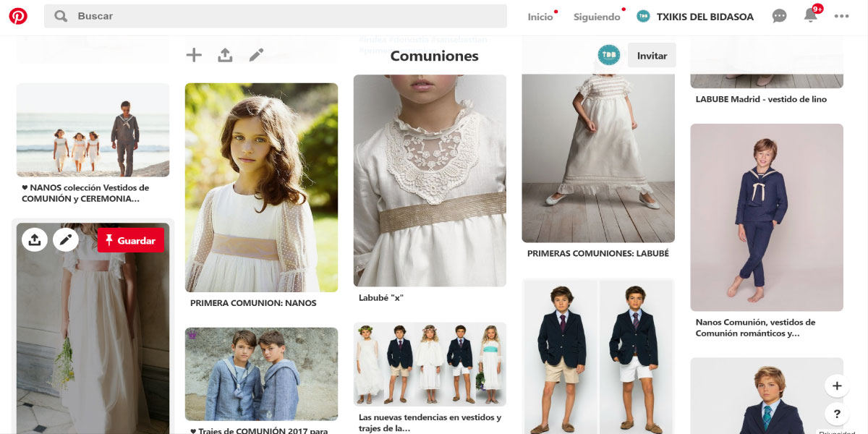
Task: Open more options via the ellipsis icon
Action: tap(841, 15)
